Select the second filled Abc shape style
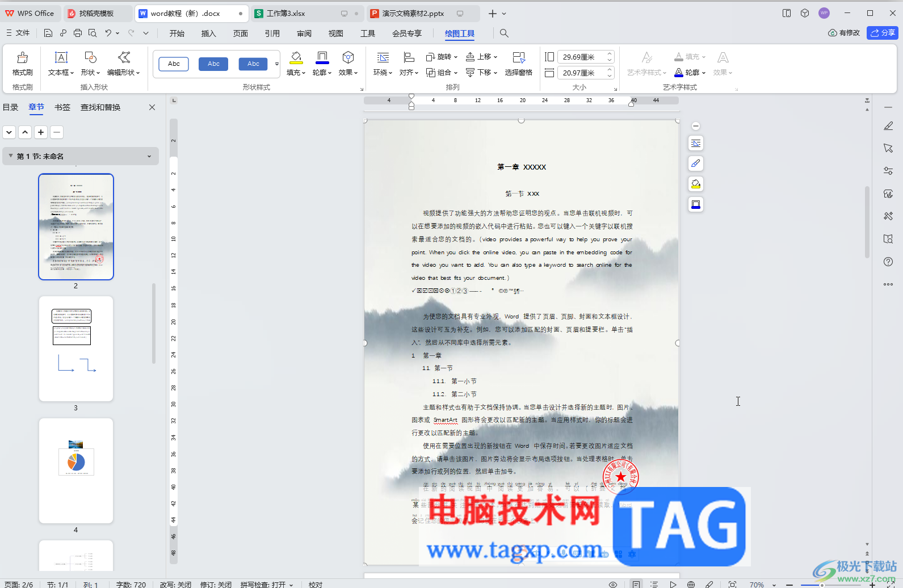Image resolution: width=903 pixels, height=588 pixels. 213,64
